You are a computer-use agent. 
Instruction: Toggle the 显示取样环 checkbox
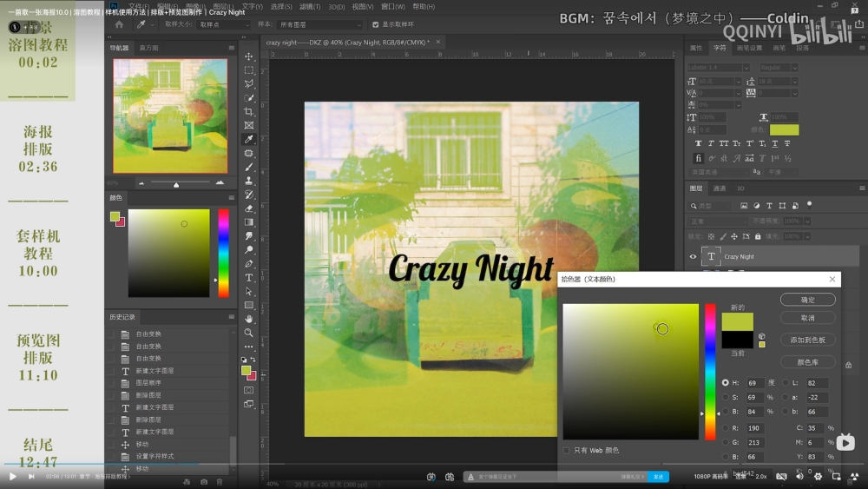pyautogui.click(x=375, y=24)
